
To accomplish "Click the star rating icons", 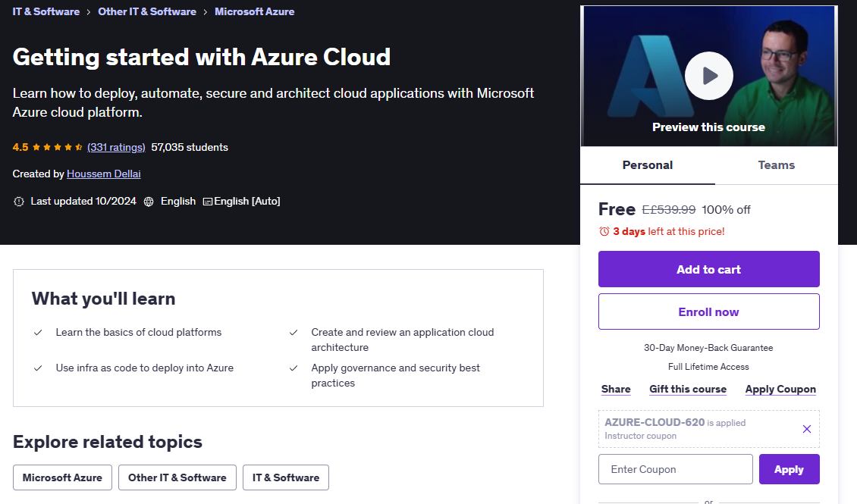I will click(x=58, y=148).
